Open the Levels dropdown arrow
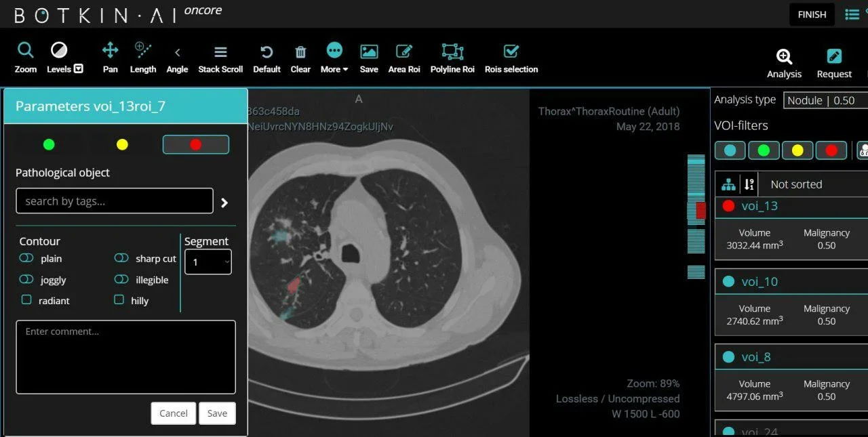868x437 pixels. click(x=79, y=68)
